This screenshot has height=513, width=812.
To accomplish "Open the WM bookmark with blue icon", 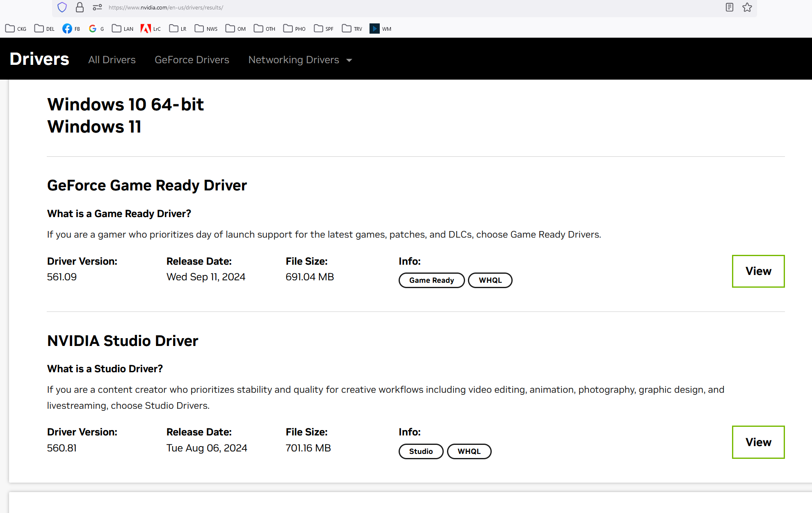I will (381, 29).
